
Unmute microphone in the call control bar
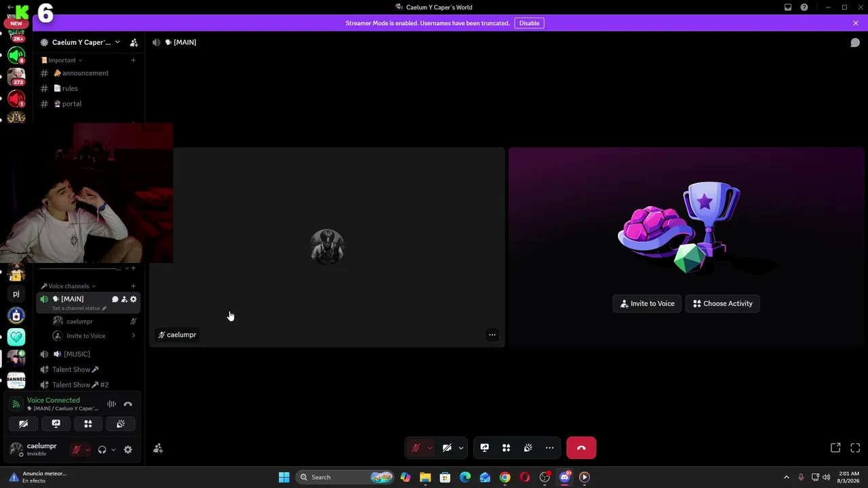pos(416,448)
